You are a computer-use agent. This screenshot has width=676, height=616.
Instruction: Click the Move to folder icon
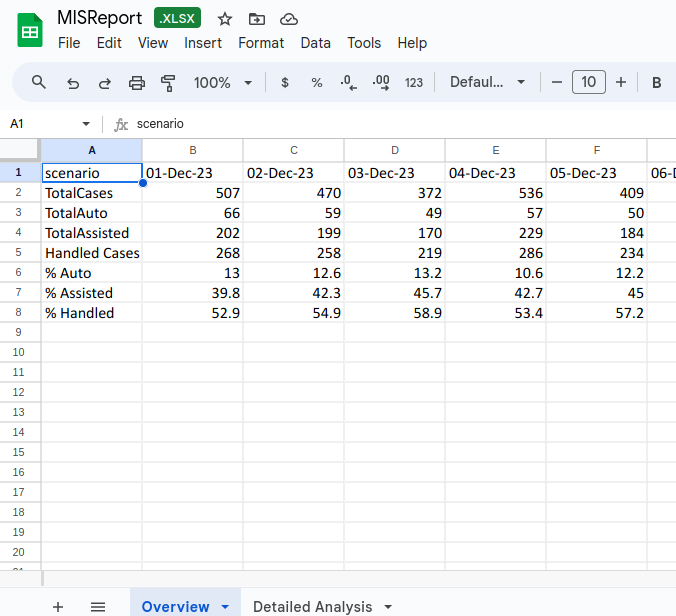tap(257, 19)
